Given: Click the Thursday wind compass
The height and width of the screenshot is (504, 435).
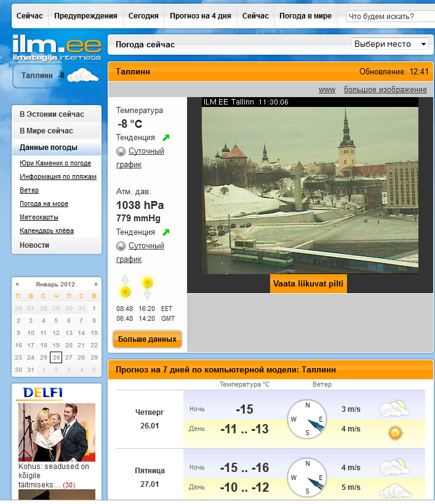Looking at the screenshot, I should click(307, 419).
